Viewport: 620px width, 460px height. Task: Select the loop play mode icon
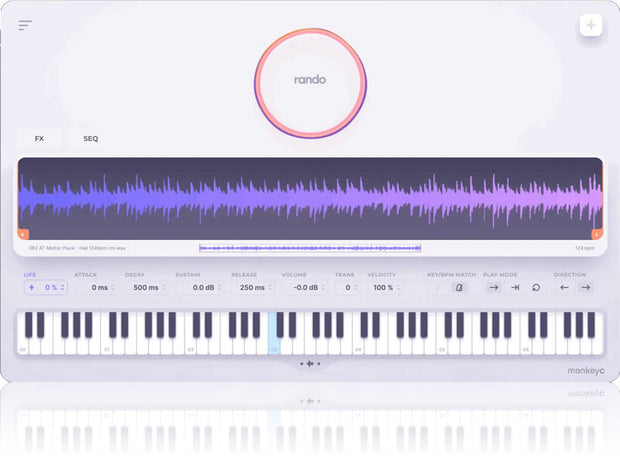(x=536, y=288)
